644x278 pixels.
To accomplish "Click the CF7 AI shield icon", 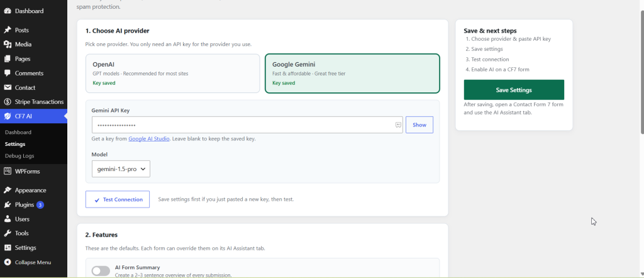I will click(8, 116).
